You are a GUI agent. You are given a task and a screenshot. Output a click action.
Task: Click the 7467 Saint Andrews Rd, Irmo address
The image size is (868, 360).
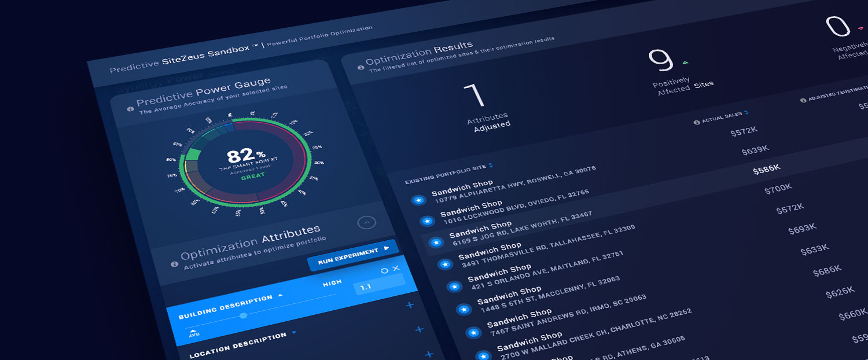(x=568, y=315)
